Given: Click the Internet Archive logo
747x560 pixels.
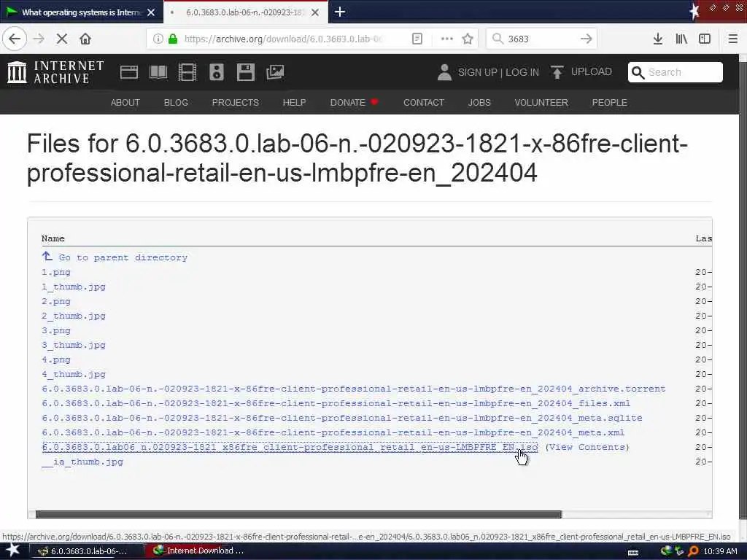Looking at the screenshot, I should 55,72.
